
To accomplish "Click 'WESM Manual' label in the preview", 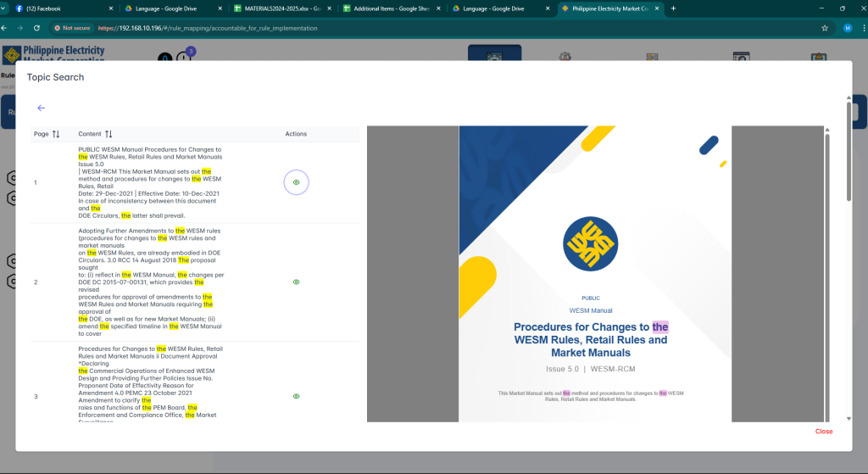I will coord(591,310).
